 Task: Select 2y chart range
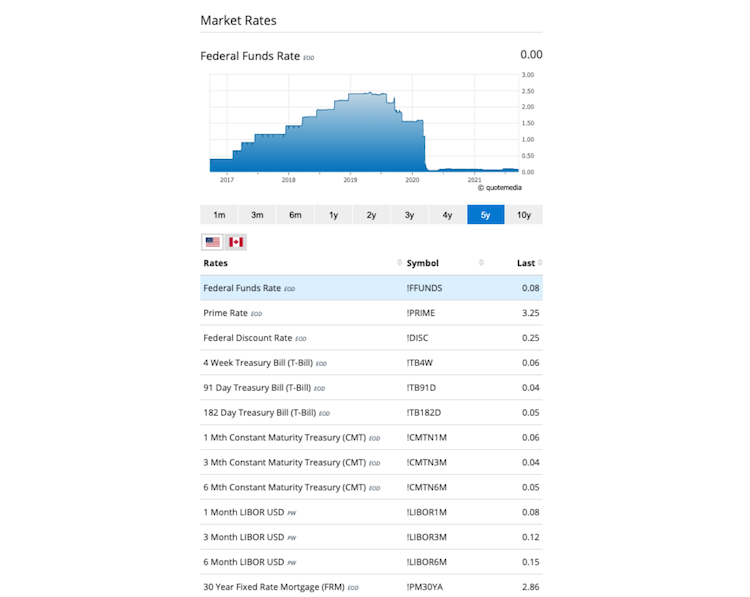tap(371, 215)
